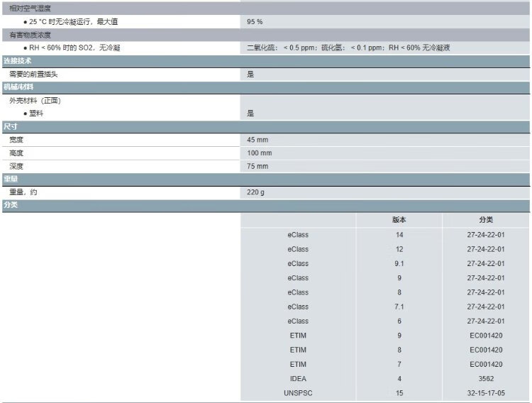532x403 pixels.
Task: Click the 220 g weight value
Action: pos(255,192)
